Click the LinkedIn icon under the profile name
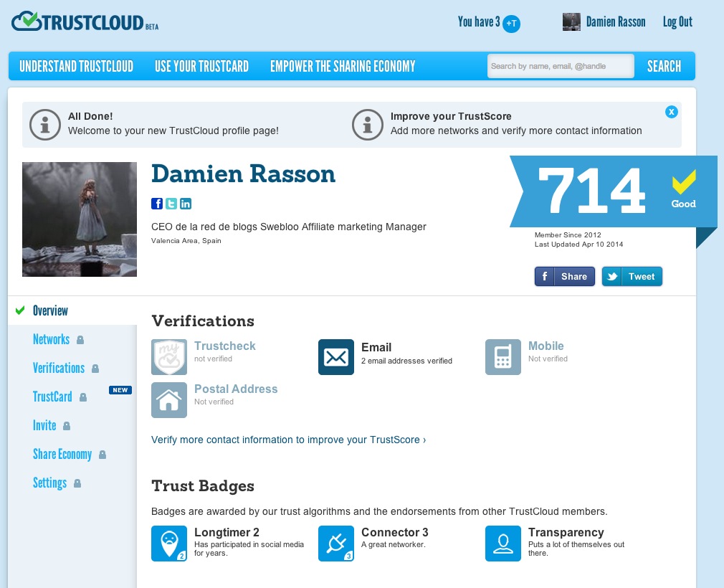 tap(186, 204)
